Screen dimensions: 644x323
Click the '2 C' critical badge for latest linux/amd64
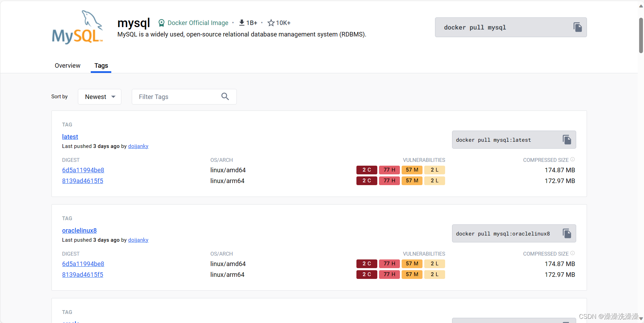(x=367, y=170)
